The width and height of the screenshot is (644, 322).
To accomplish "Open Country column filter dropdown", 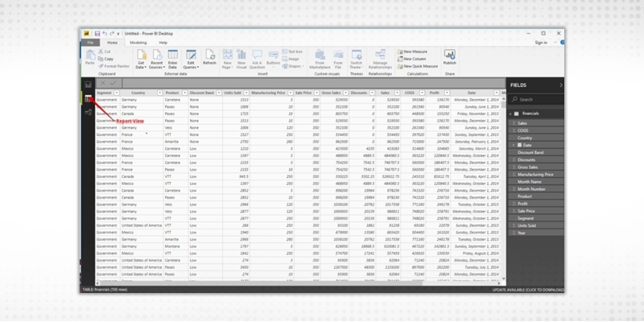I will click(159, 93).
